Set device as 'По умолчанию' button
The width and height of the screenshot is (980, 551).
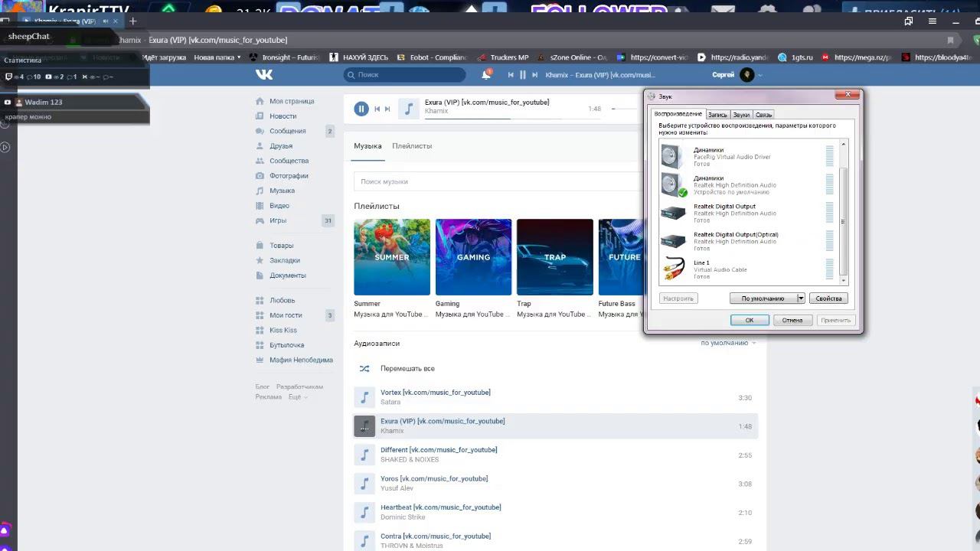coord(763,298)
